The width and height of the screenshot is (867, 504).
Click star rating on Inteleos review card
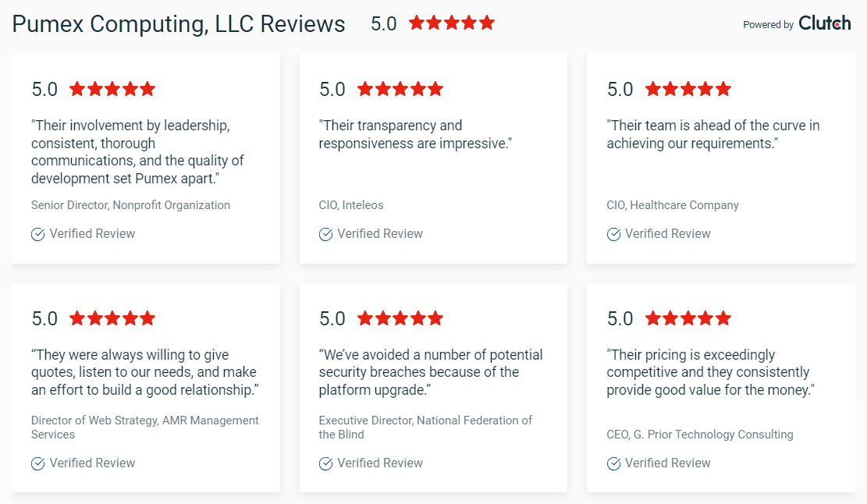click(400, 89)
